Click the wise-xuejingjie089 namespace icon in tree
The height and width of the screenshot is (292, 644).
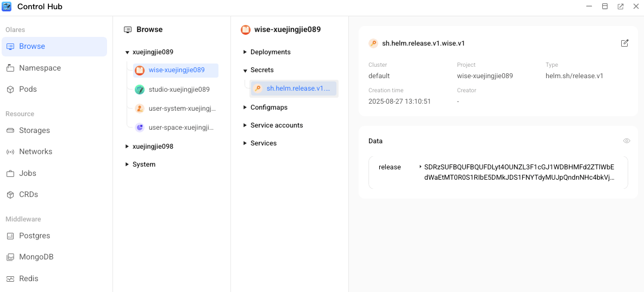pyautogui.click(x=140, y=71)
